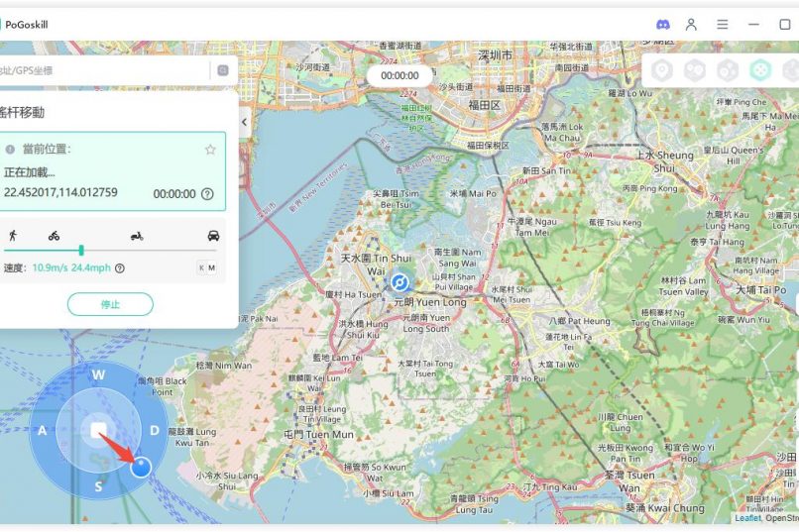Click the current location marker at Yuen Long
Image resolution: width=799 pixels, height=532 pixels.
(x=400, y=282)
